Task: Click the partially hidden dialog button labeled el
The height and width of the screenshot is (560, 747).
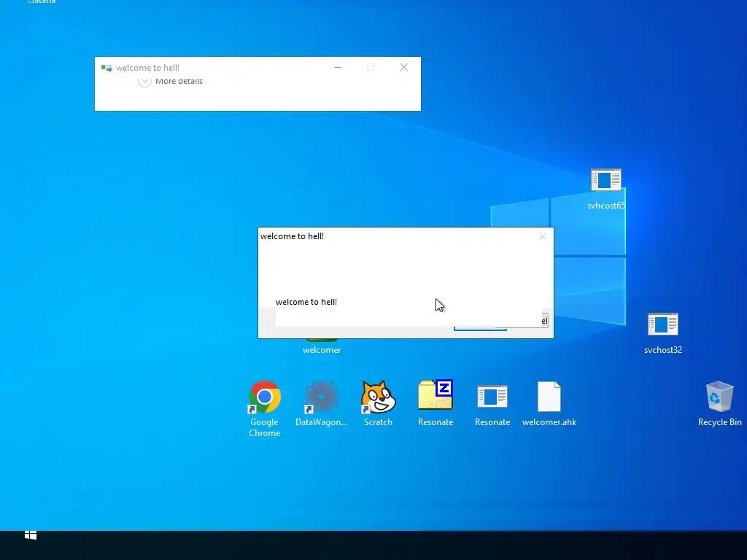Action: (544, 321)
